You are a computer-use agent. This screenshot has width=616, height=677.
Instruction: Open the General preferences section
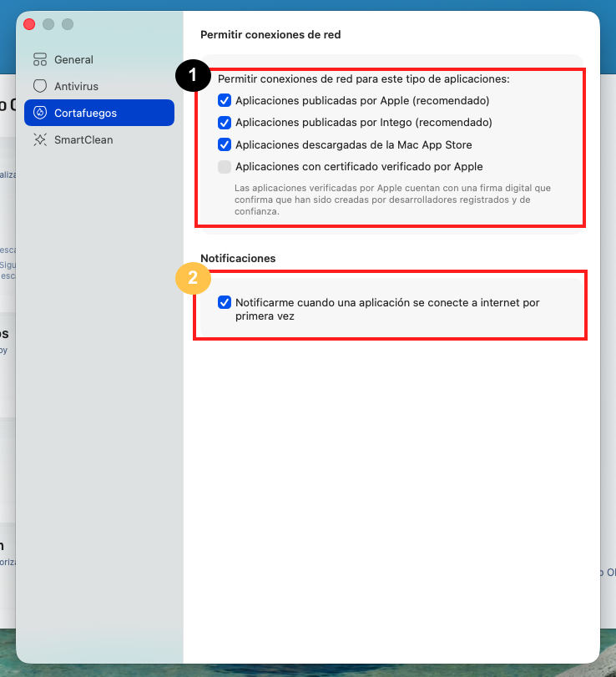coord(99,59)
